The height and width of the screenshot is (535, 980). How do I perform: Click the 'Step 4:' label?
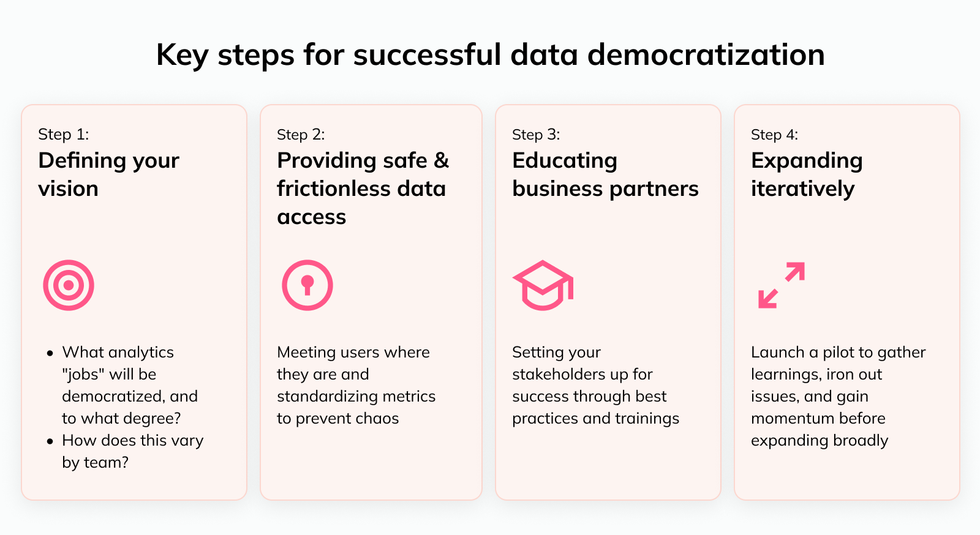775,135
